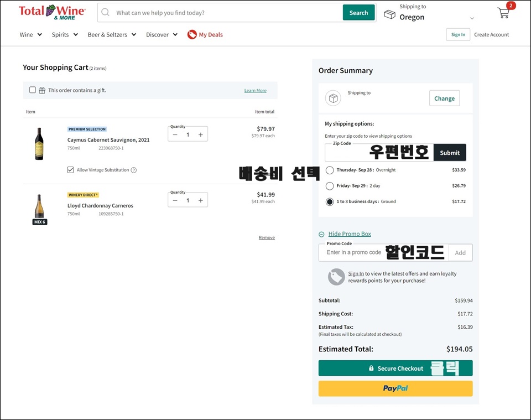The width and height of the screenshot is (531, 420).
Task: Click the WINERY DIRECT badge
Action: (x=83, y=195)
